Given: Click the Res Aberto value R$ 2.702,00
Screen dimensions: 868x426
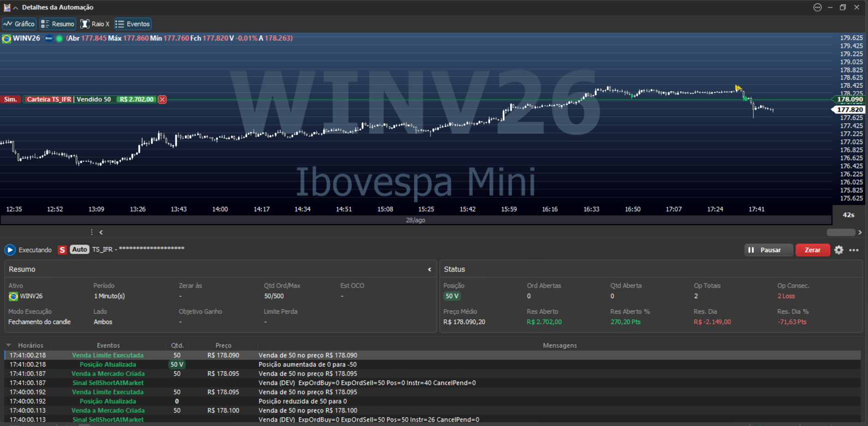Looking at the screenshot, I should tap(544, 322).
